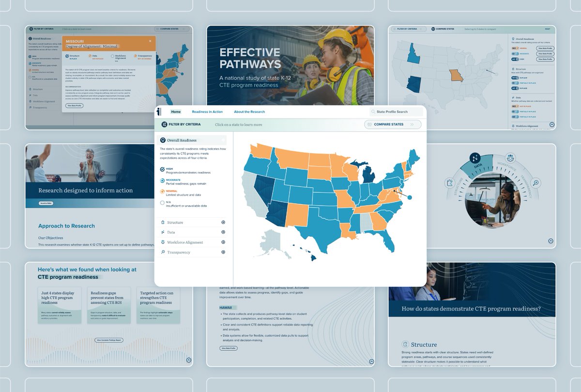Click Filter by Criteria icon in the Missouri screen
The height and width of the screenshot is (392, 581).
click(x=31, y=29)
